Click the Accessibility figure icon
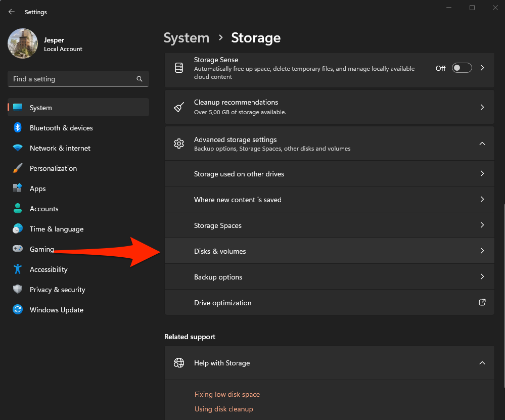This screenshot has height=420, width=505. (18, 269)
